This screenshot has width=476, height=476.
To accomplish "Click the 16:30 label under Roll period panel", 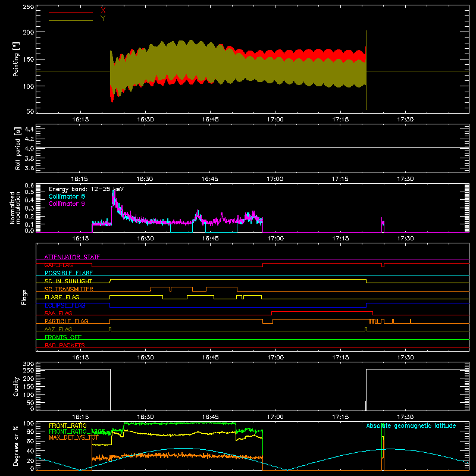I will [x=145, y=179].
